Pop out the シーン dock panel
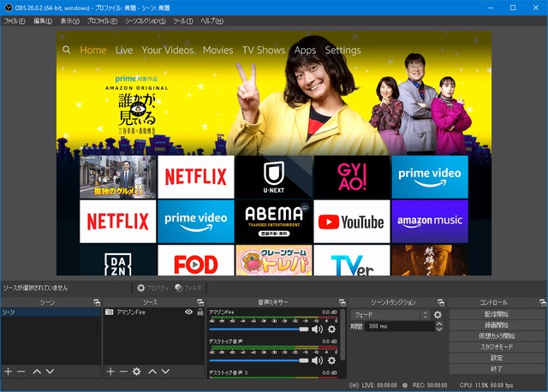The width and height of the screenshot is (548, 392). 97,302
